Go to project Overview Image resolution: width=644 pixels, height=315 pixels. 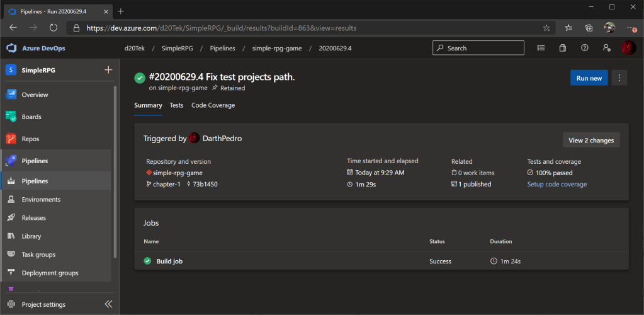click(x=35, y=94)
